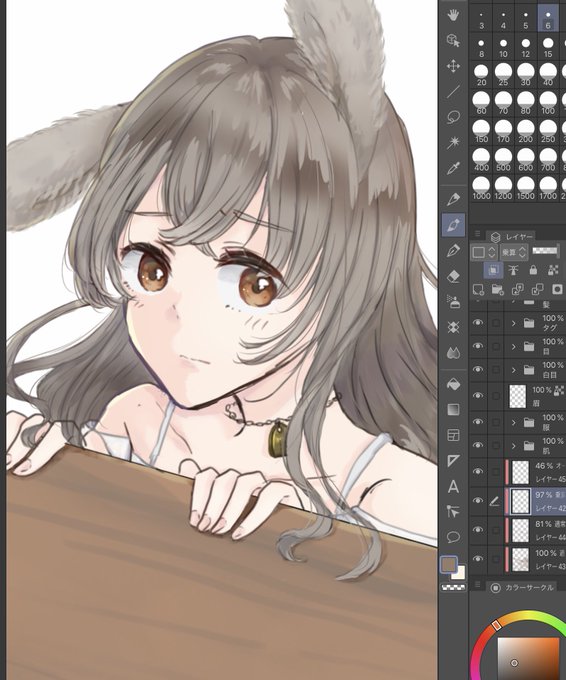Click Merge with layer below icon
566x680 pixels.
pyautogui.click(x=537, y=289)
